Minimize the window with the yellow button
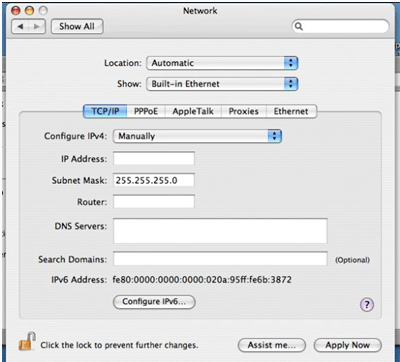This screenshot has width=400, height=362. pyautogui.click(x=29, y=11)
